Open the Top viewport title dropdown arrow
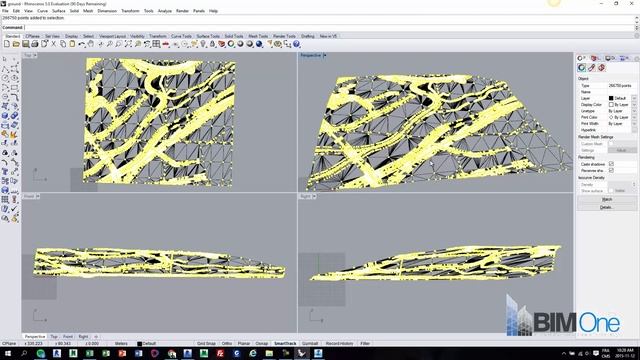This screenshot has height=360, width=640. point(35,55)
